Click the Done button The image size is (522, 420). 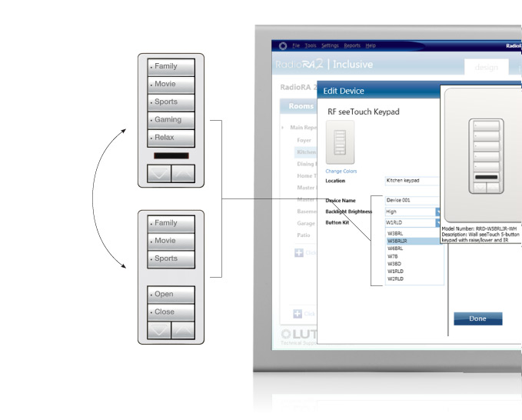pyautogui.click(x=477, y=318)
